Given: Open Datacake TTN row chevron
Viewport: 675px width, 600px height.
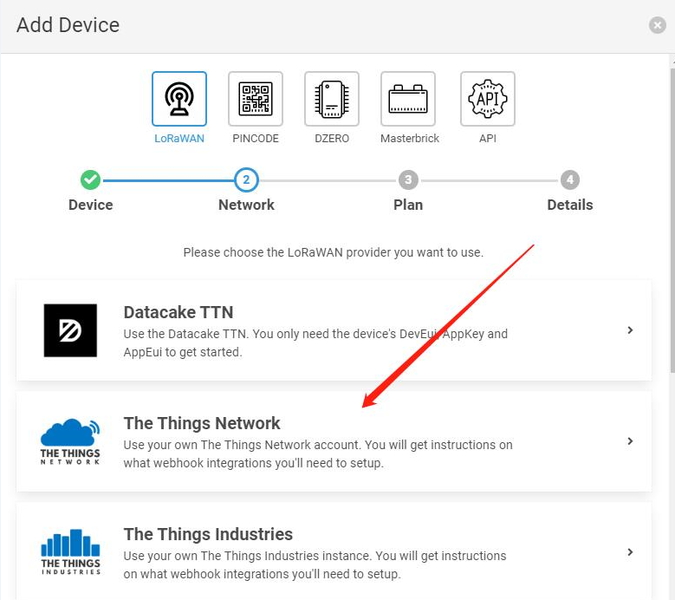Looking at the screenshot, I should (x=630, y=330).
